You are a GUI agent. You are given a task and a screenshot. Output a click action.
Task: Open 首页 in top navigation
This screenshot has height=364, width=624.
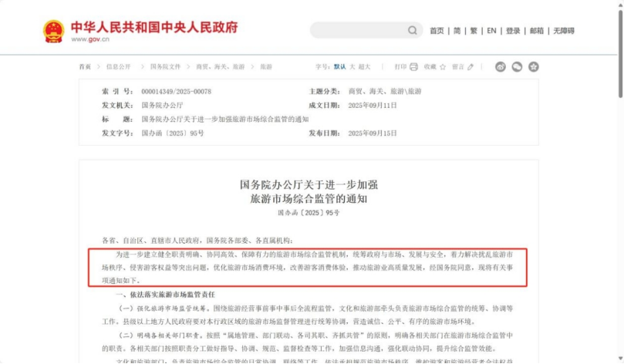tap(437, 31)
